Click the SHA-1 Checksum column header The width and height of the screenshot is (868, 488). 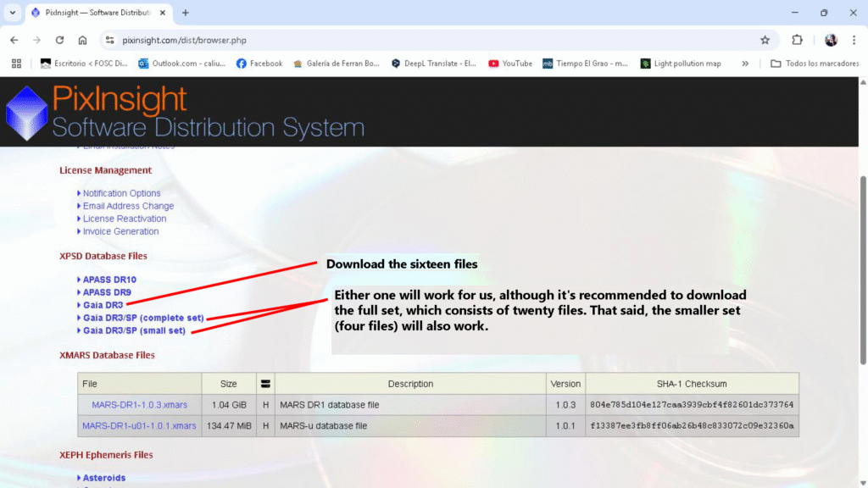[692, 384]
